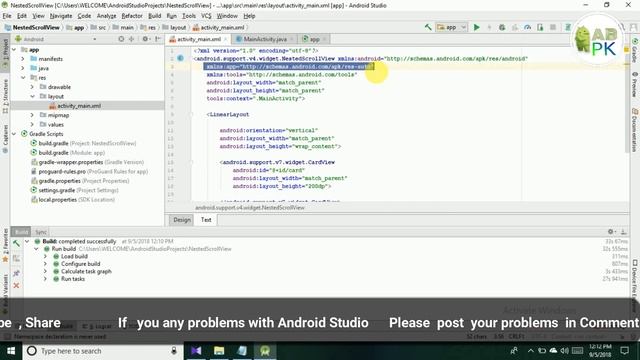Open Favorites side tool window
The image size is (640, 360).
coord(5,245)
